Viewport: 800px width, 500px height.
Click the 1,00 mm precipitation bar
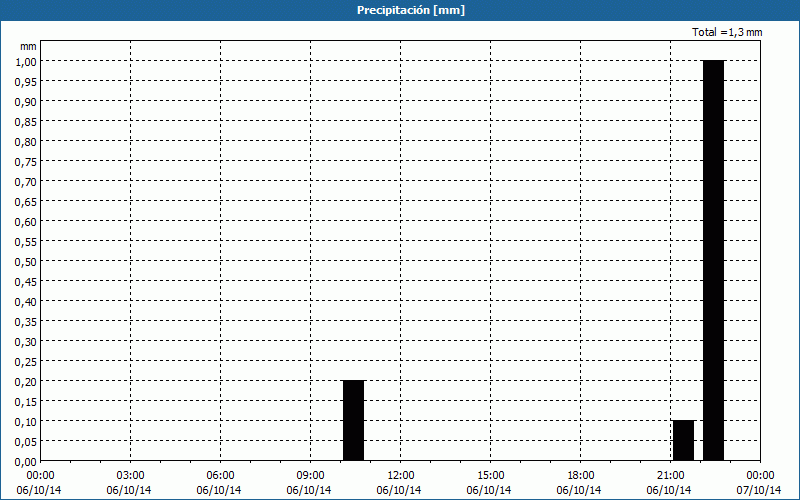[x=713, y=260]
